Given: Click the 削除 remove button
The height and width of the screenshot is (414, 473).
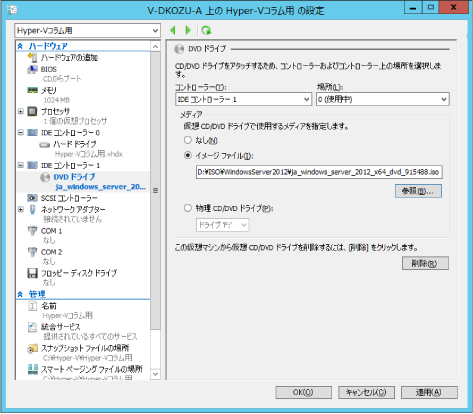Looking at the screenshot, I should click(x=425, y=263).
